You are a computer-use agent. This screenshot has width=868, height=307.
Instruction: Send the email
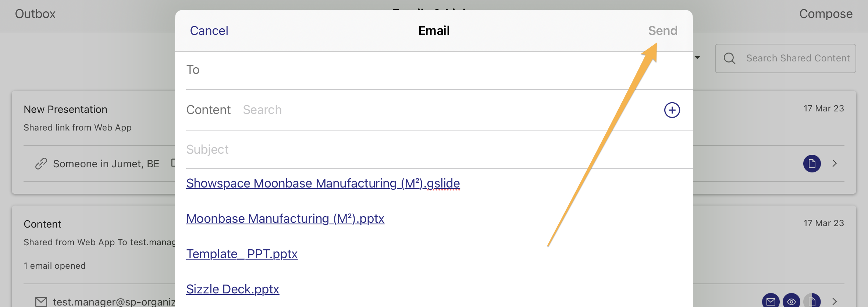coord(663,31)
